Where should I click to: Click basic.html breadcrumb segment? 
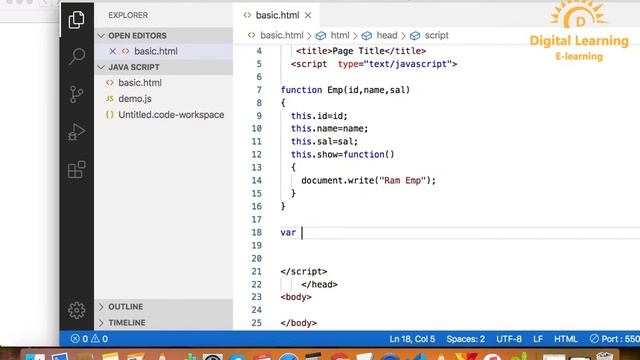pyautogui.click(x=282, y=36)
